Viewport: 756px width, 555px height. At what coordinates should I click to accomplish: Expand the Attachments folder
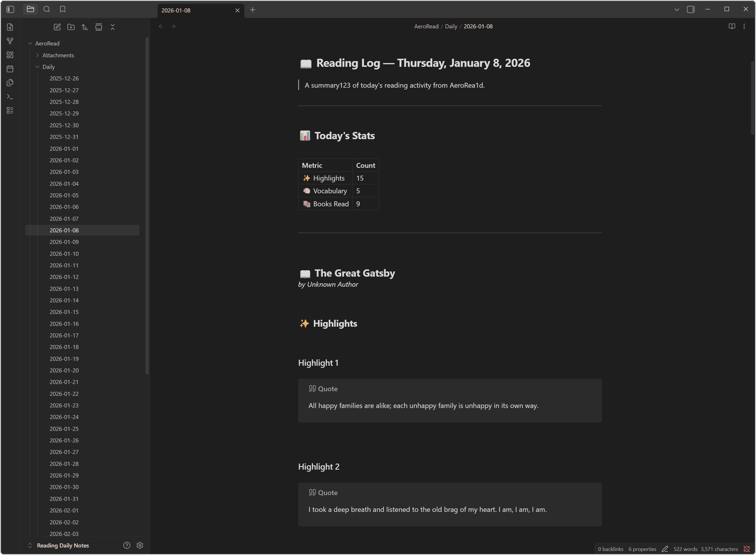point(38,55)
